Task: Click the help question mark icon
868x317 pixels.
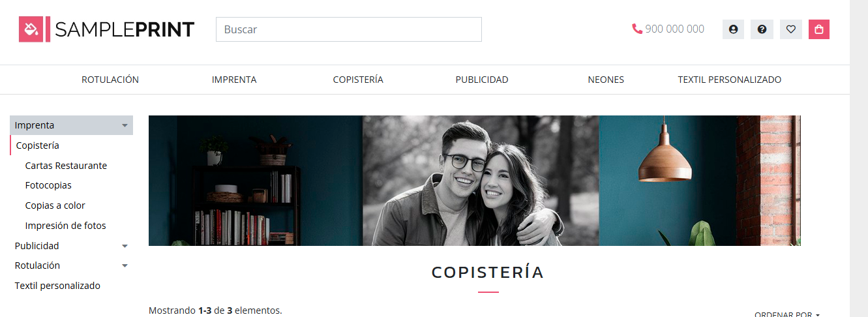Action: pyautogui.click(x=762, y=29)
